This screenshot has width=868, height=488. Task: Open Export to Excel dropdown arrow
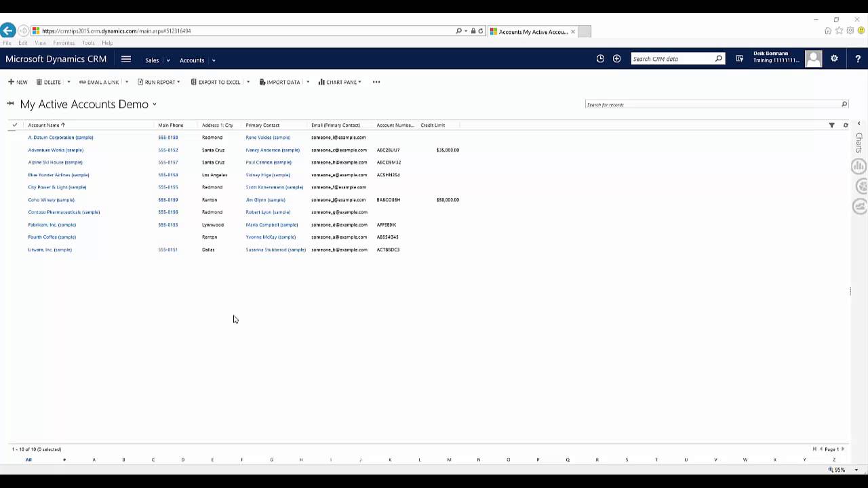248,82
